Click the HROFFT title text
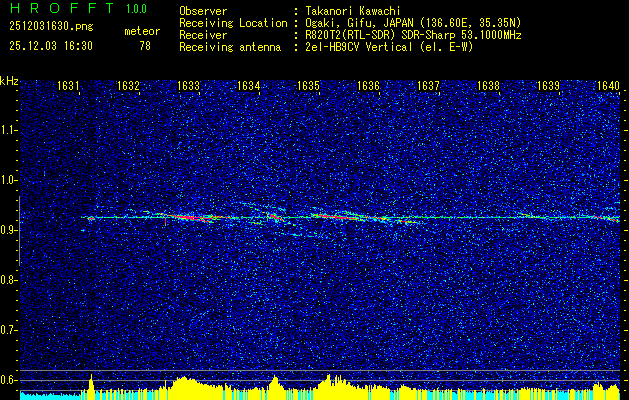Image resolution: width=629 pixels, height=400 pixels. 61,8
